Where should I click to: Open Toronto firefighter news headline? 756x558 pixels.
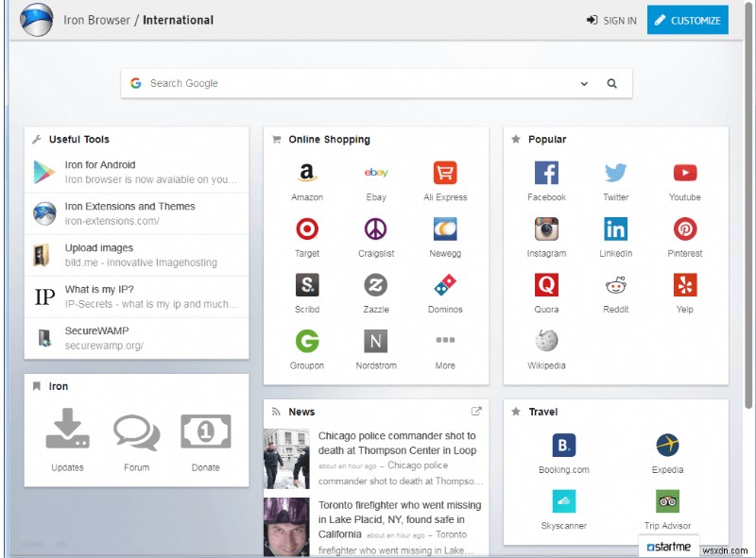coord(400,519)
